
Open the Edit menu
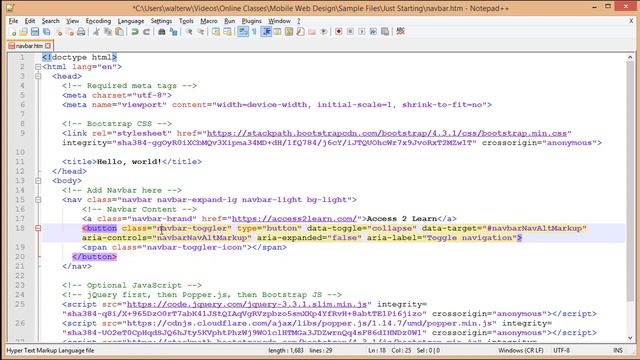coord(30,21)
